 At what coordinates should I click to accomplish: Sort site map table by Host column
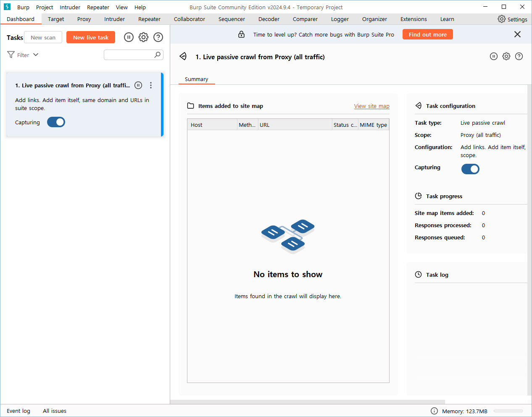coord(212,125)
